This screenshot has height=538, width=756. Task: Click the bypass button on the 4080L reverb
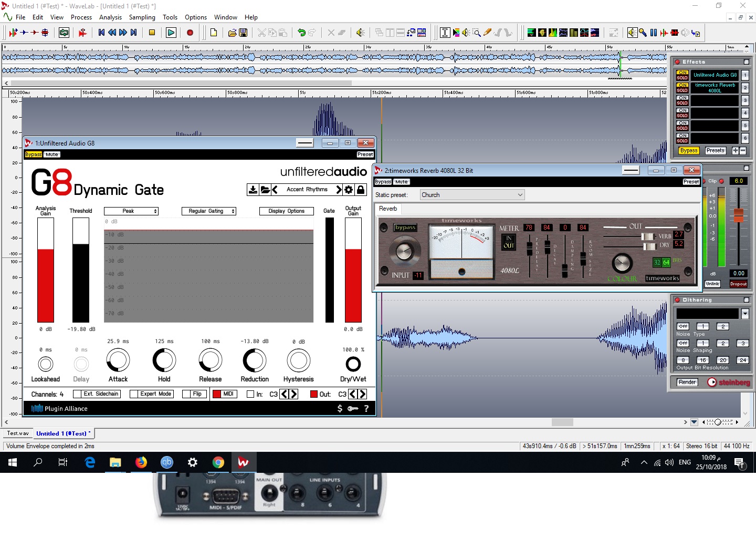405,227
